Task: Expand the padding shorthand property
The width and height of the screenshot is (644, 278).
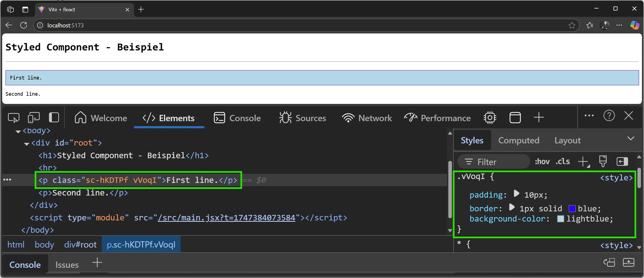Action: tap(516, 194)
